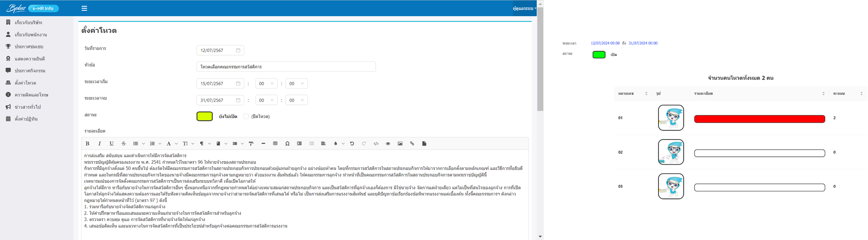Viewport: 868px width, 240px height.
Task: Open the paragraph format dropdown arrow
Action: 210,143
